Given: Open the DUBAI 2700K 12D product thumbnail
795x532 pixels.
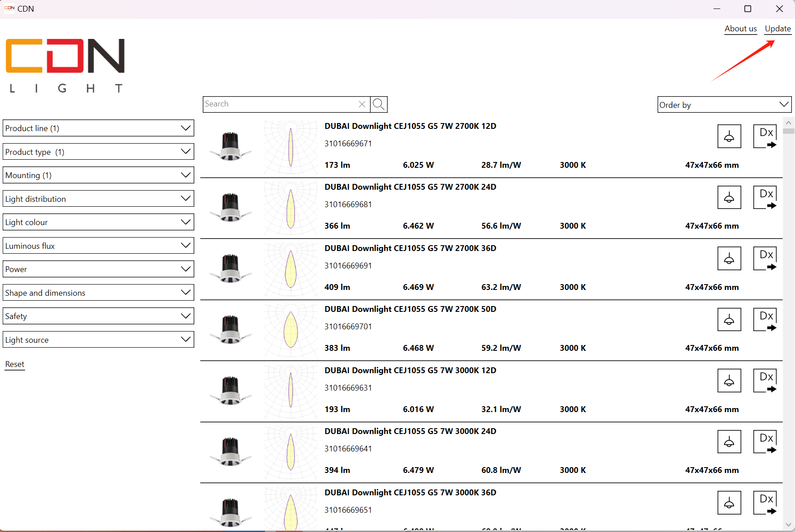Looking at the screenshot, I should (x=231, y=147).
